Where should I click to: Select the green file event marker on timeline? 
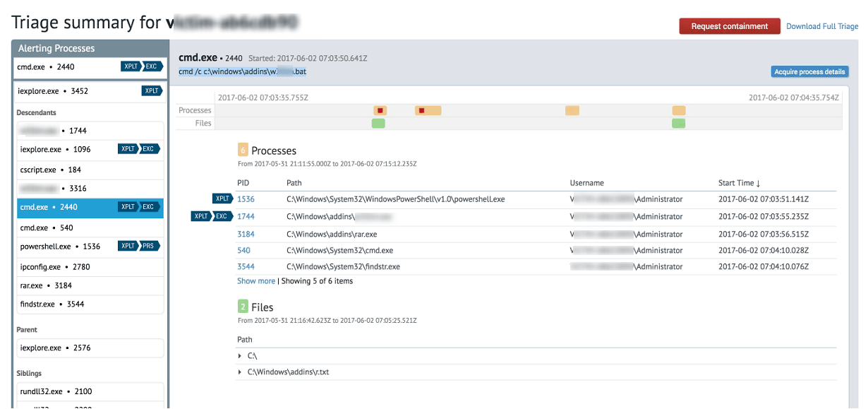(379, 122)
